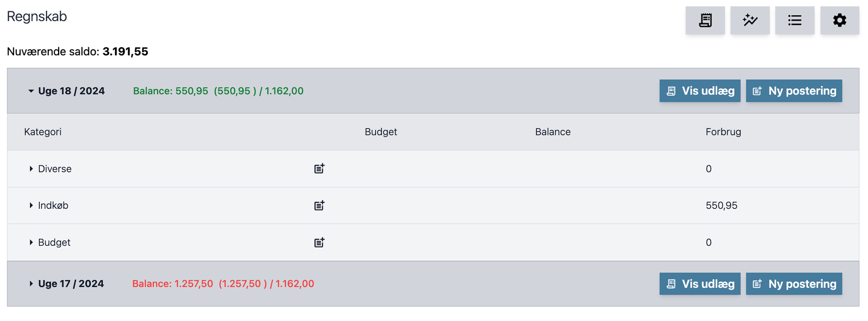Add a posting to the Budget category

click(320, 242)
